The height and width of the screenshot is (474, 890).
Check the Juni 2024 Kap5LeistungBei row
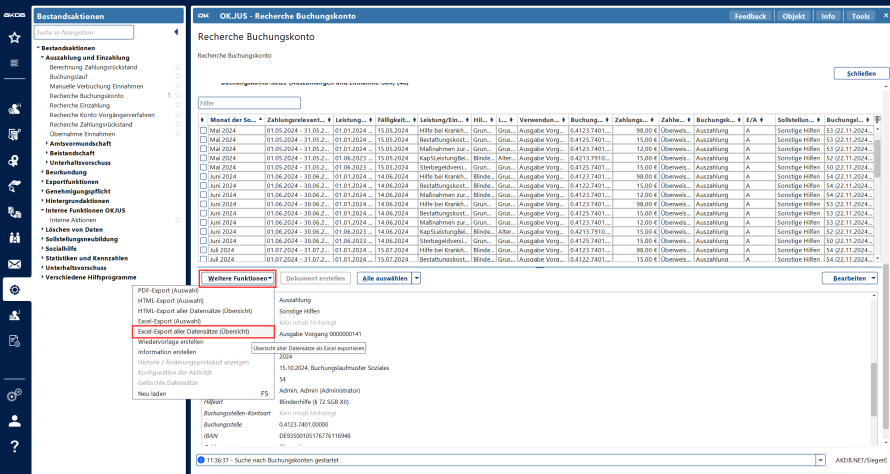point(203,232)
